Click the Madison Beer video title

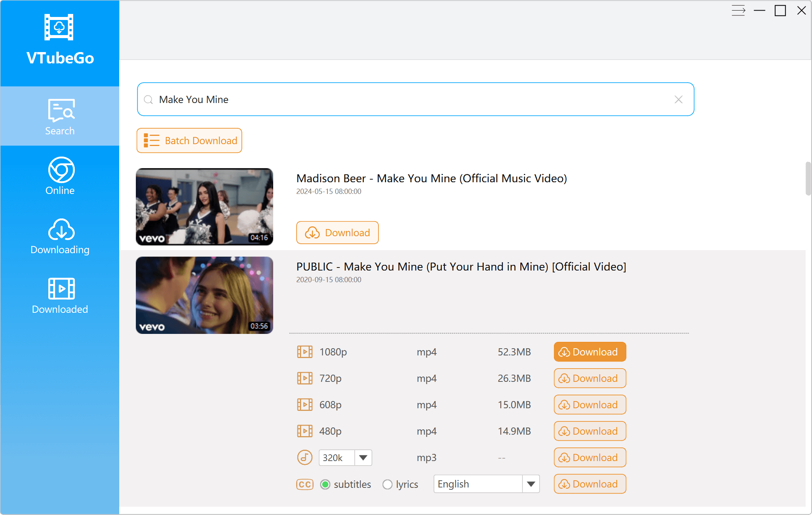[432, 178]
